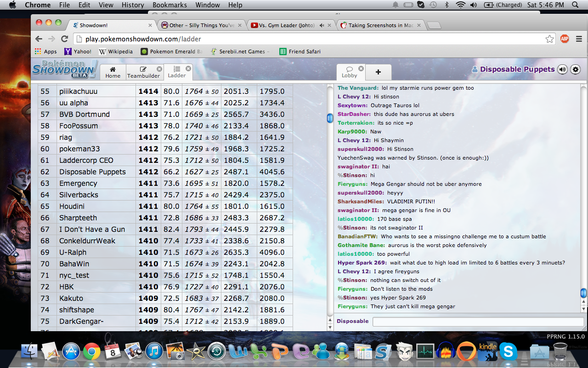Switch to the Lobby chat tab
The image size is (588, 368).
pyautogui.click(x=349, y=72)
